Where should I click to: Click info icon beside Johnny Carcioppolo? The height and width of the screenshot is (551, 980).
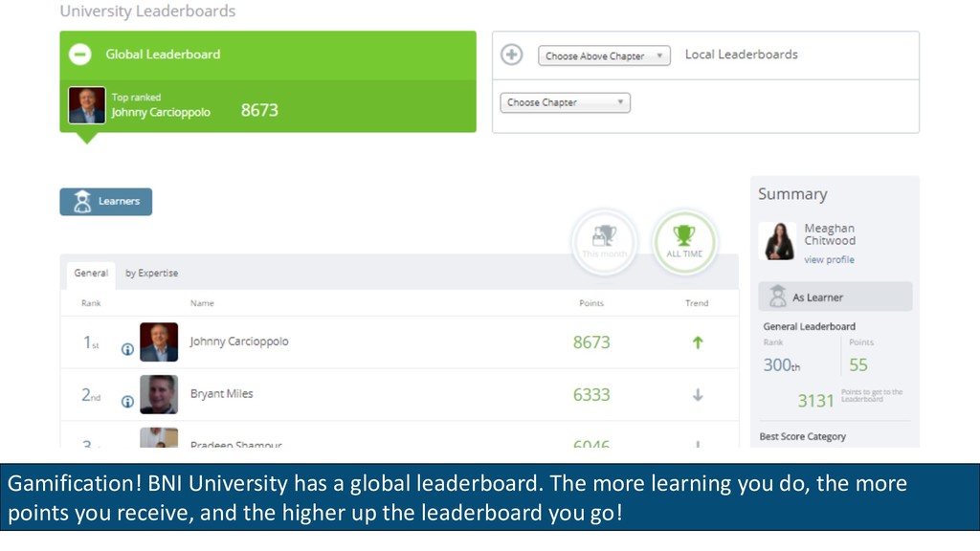coord(127,349)
